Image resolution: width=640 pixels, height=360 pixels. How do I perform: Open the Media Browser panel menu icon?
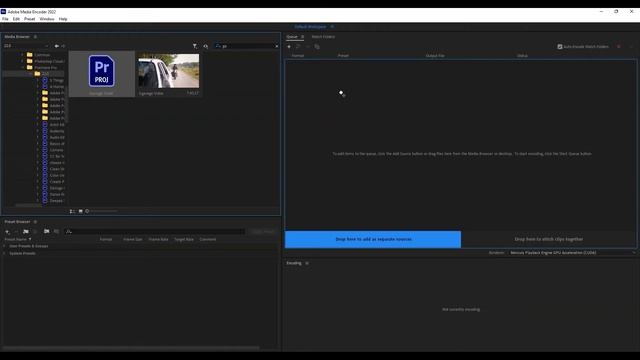click(36, 37)
